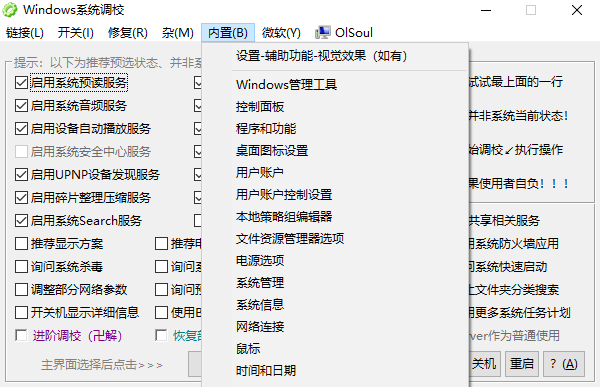
Task: Close the Windows系统调校 window
Action: tap(577, 10)
